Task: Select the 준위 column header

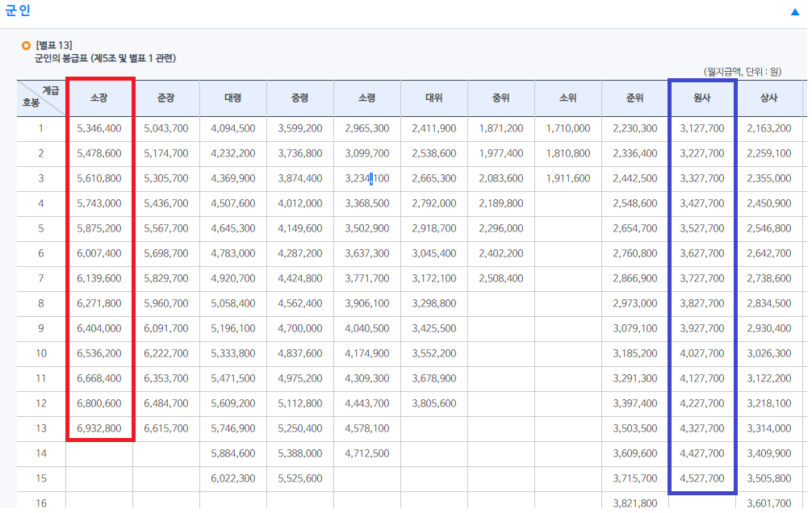Action: 635,98
